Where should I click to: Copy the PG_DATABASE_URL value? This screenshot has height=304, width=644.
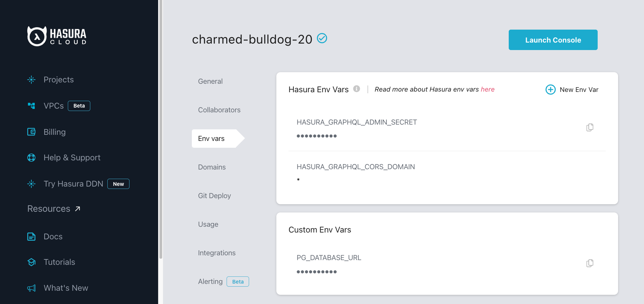(x=590, y=263)
